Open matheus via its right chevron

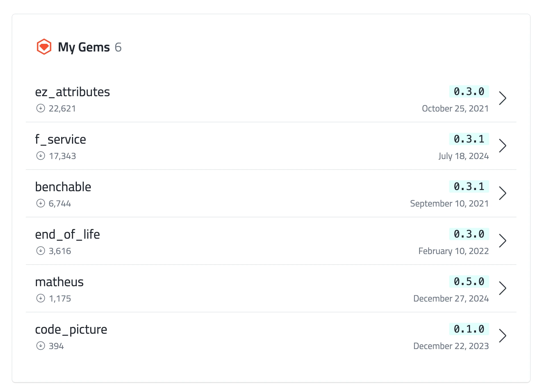point(503,288)
